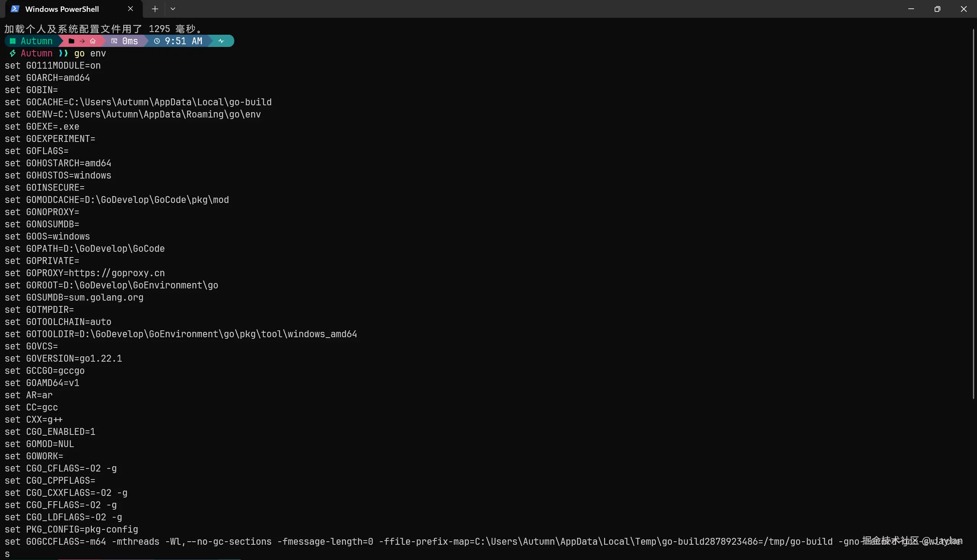Click the terminal's vertical scrollbar
Screen dimensions: 977x560
click(973, 214)
